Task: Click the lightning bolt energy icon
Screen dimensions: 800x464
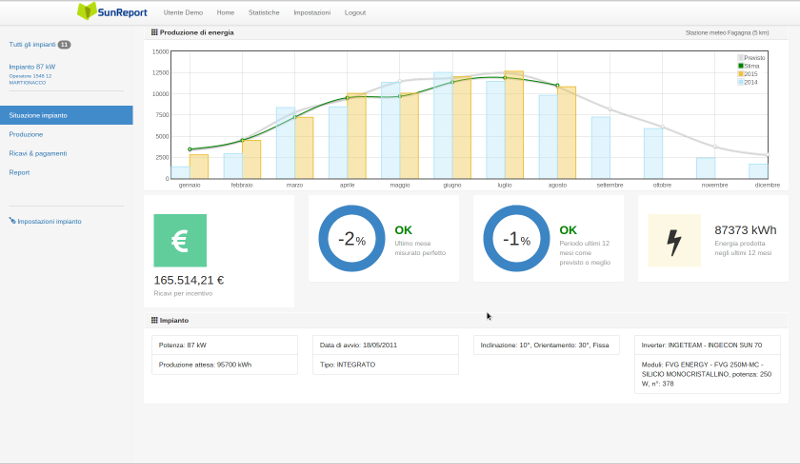Action: (674, 240)
